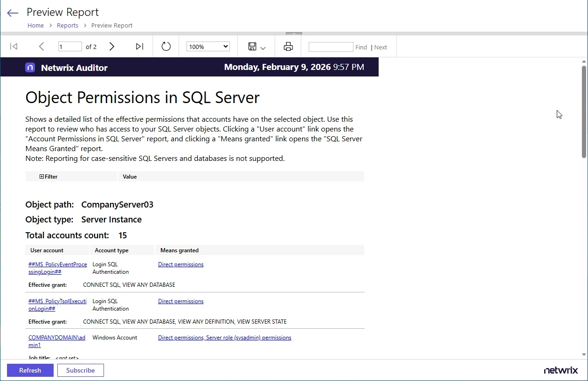Click the Server Instance object type value
This screenshot has width=588, height=381.
pyautogui.click(x=111, y=220)
